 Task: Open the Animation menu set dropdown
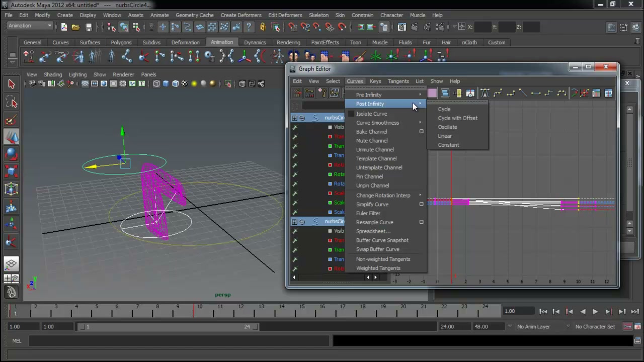(30, 26)
